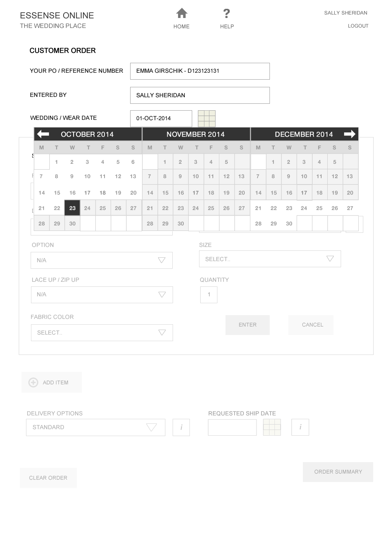
Task: Select October 23 in the calendar
Action: pyautogui.click(x=72, y=208)
